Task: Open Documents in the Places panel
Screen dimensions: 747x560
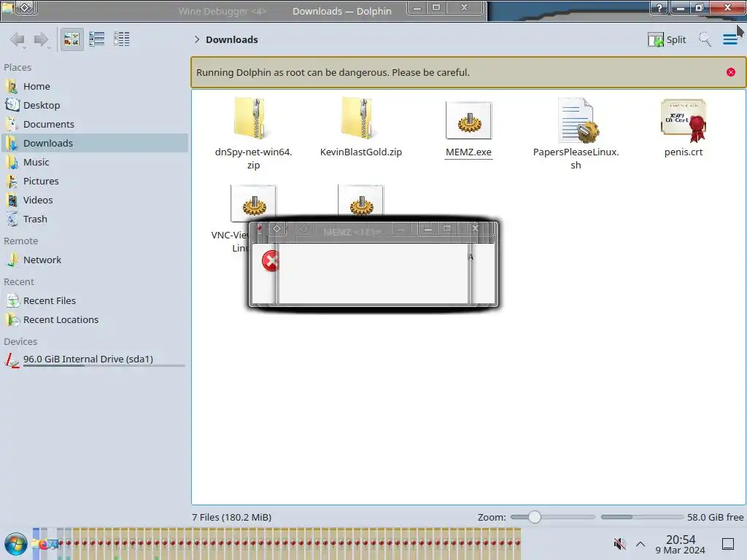Action: pyautogui.click(x=94, y=124)
